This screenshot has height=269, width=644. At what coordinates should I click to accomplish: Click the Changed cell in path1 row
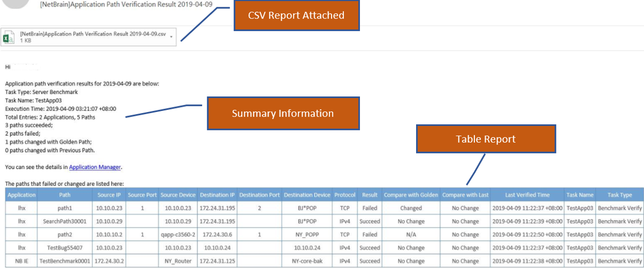(411, 208)
